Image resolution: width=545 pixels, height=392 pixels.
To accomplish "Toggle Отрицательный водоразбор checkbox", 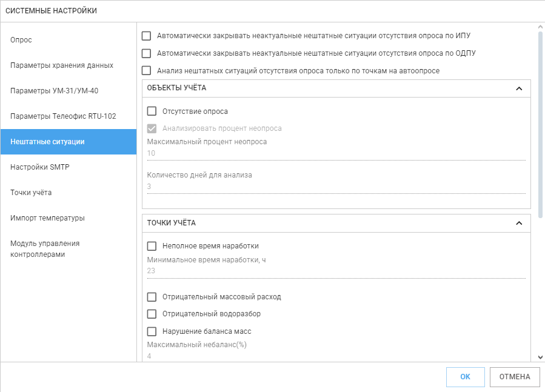I will (x=152, y=314).
